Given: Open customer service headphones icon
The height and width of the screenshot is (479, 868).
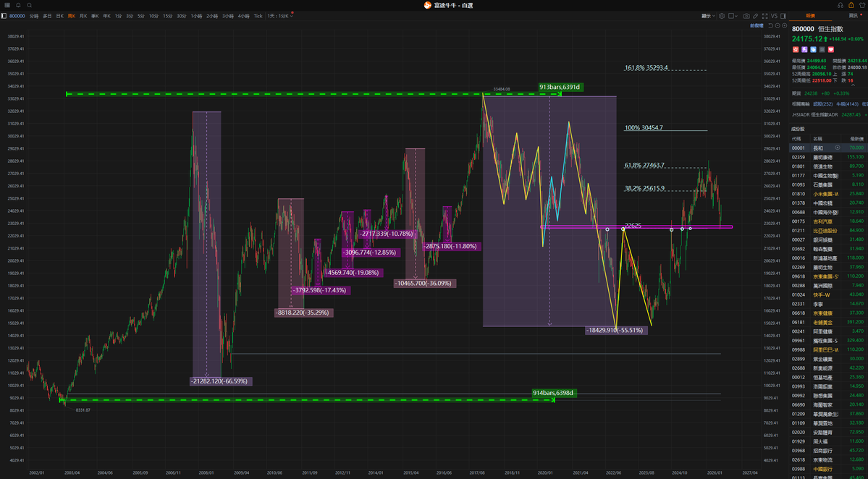Looking at the screenshot, I should click(840, 5).
